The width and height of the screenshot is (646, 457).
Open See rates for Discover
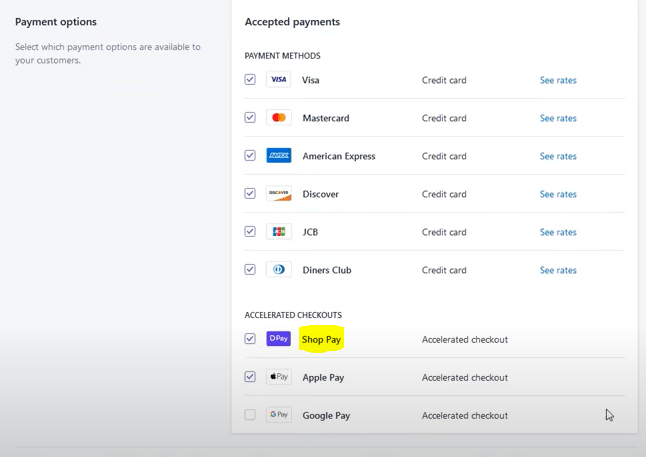(558, 194)
